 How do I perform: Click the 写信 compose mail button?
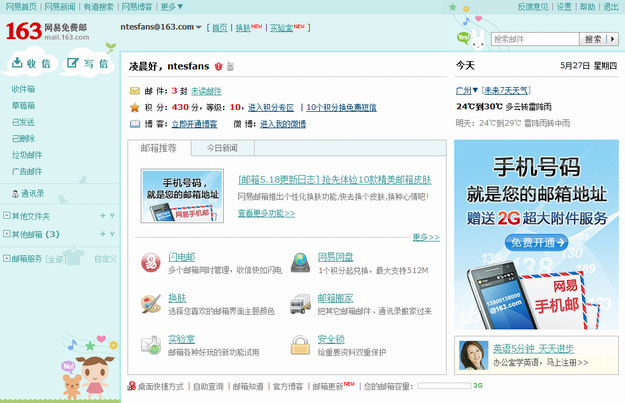pos(88,63)
